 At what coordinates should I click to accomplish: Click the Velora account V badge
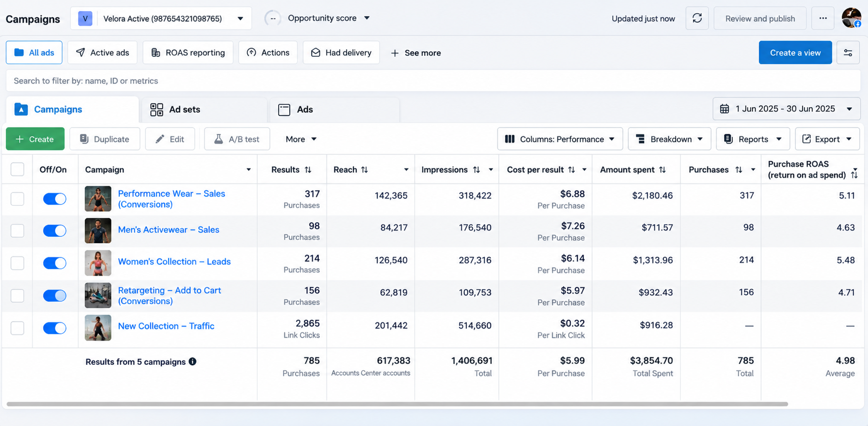pyautogui.click(x=85, y=18)
